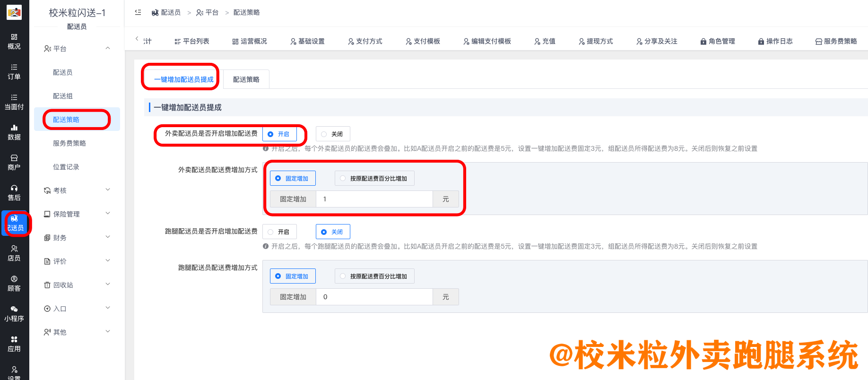Click 配送员 breadcrumb link
The width and height of the screenshot is (868, 380).
tap(166, 12)
